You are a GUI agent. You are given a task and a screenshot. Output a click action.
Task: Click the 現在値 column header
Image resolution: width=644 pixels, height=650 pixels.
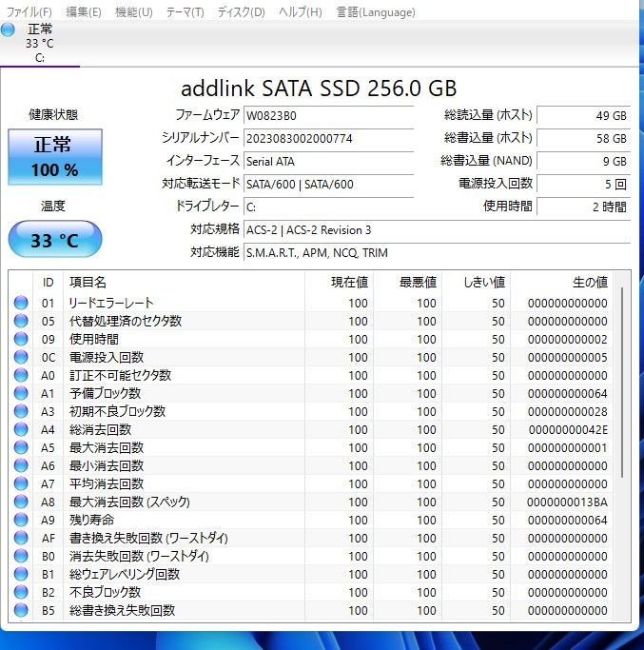tap(339, 283)
